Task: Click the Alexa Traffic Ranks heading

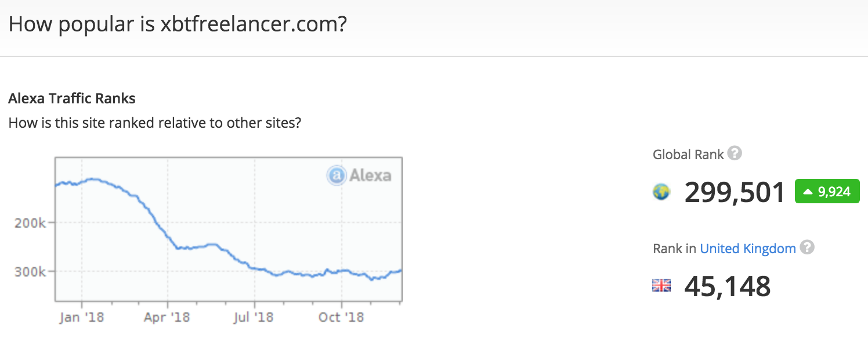Action: [x=72, y=99]
